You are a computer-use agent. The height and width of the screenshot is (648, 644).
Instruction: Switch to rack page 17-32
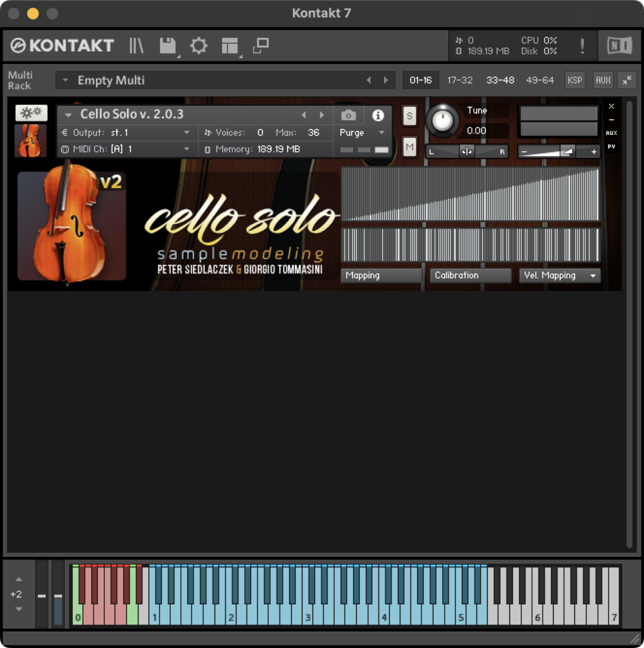coord(460,80)
